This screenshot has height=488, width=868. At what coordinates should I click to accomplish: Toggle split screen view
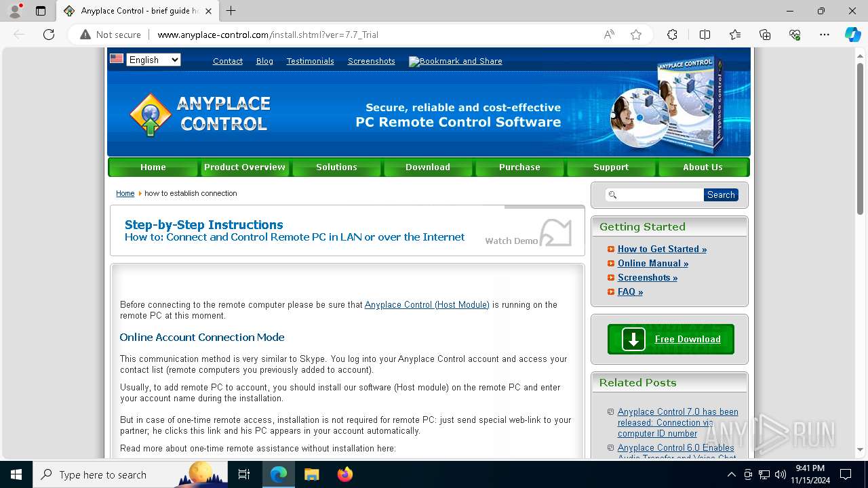705,35
